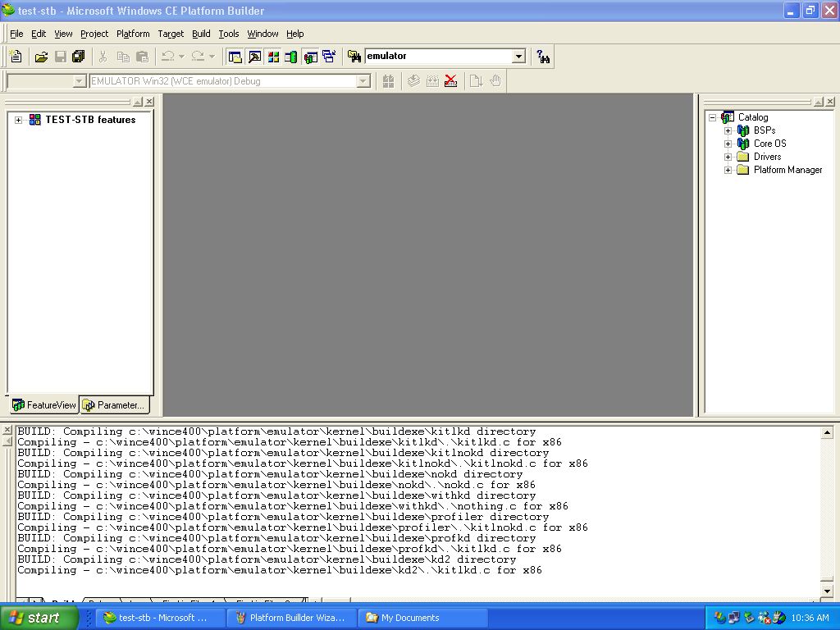
Task: Select the TEST-STB features item
Action: tap(90, 120)
